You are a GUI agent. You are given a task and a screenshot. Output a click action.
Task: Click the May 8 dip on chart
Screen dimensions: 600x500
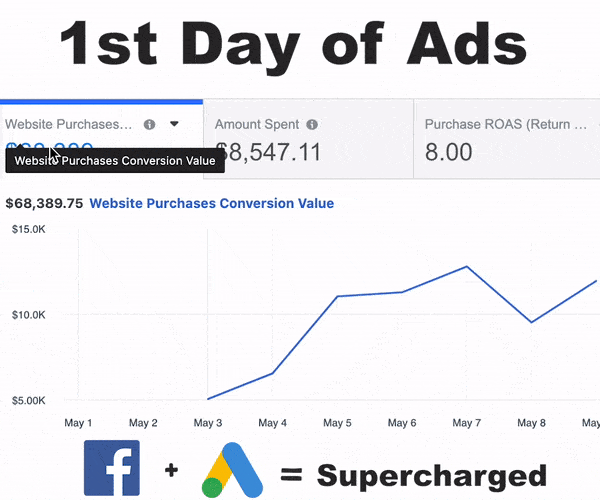point(531,322)
